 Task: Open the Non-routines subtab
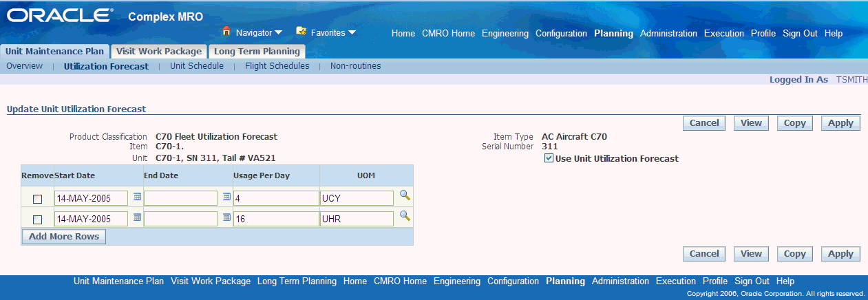(355, 67)
